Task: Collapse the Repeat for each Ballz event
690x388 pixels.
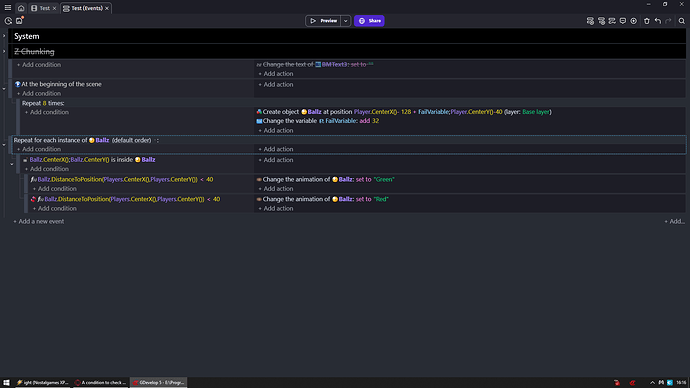Action: point(4,145)
